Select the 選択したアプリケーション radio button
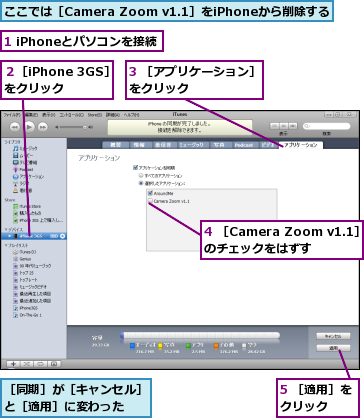 tap(141, 183)
